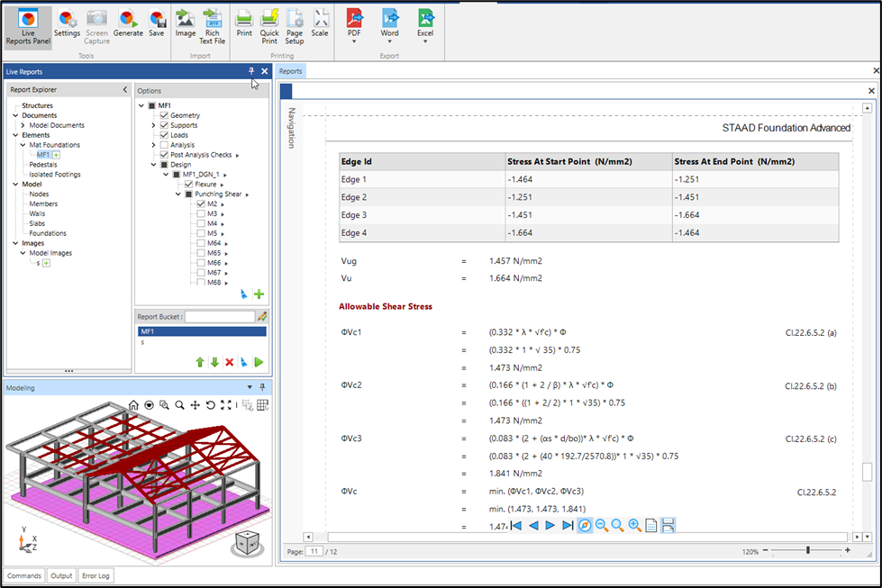Image resolution: width=882 pixels, height=588 pixels.
Task: Open the Word export dropdown
Action: [x=389, y=41]
